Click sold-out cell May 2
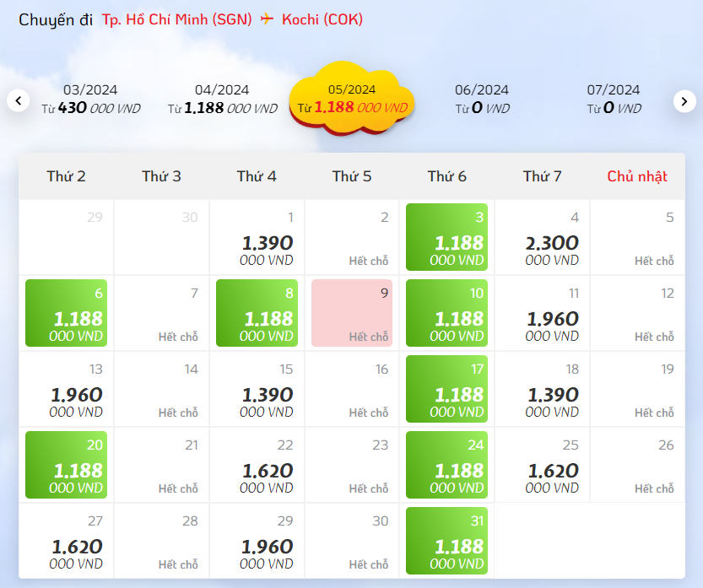This screenshot has height=588, width=703. point(352,237)
